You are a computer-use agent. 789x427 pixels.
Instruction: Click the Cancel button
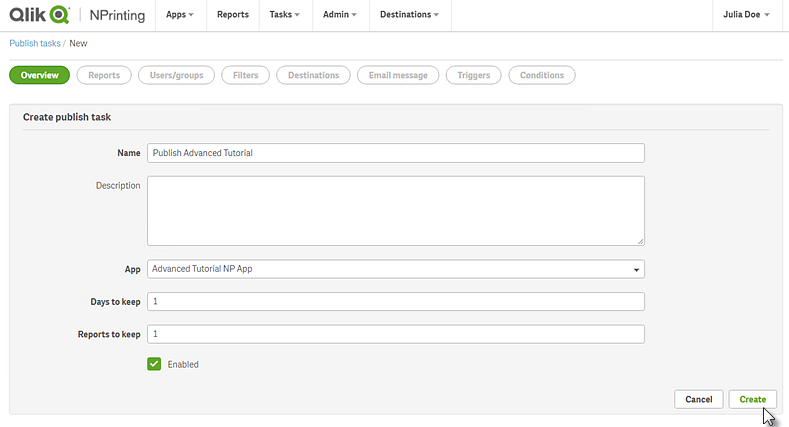[698, 399]
